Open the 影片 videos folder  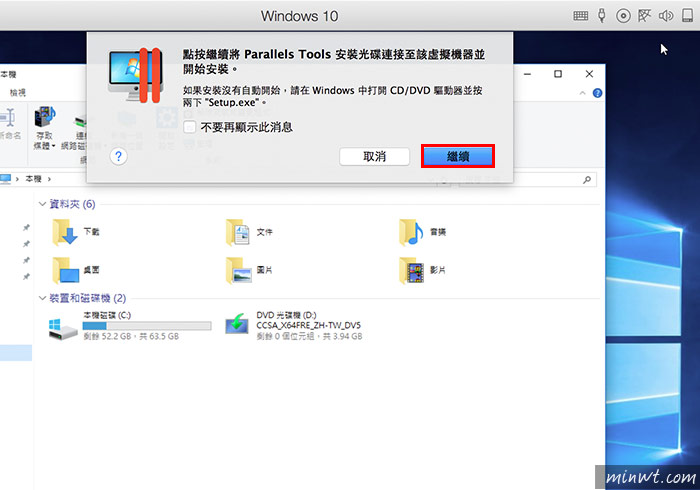pyautogui.click(x=423, y=270)
